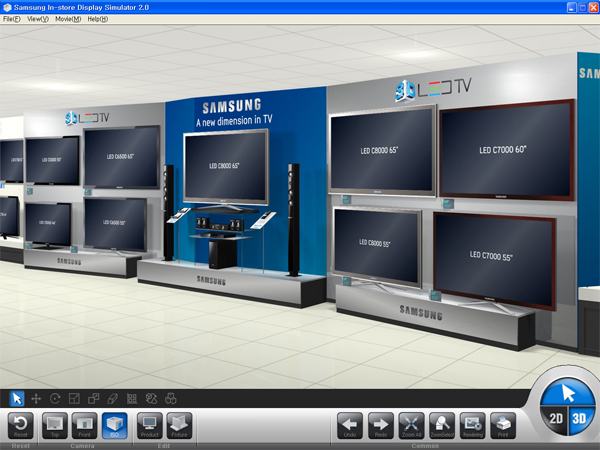
Task: Open the Help menu
Action: [x=98, y=19]
